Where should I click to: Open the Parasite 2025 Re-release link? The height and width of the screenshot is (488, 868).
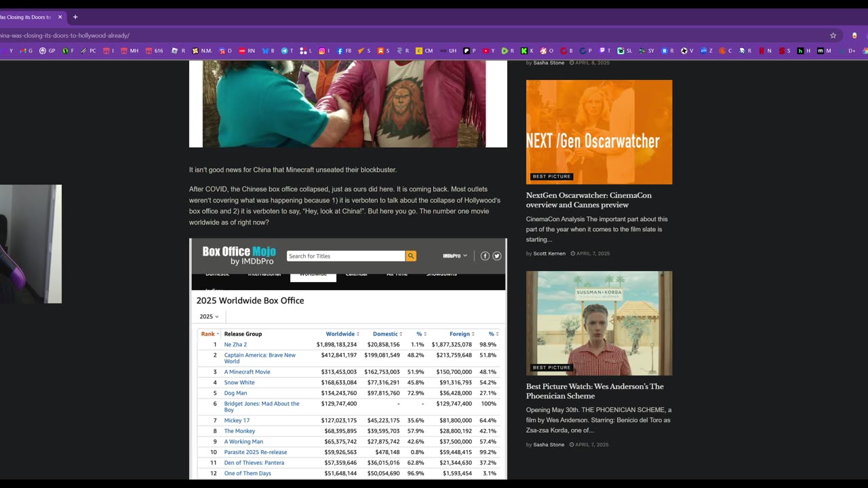pyautogui.click(x=256, y=452)
